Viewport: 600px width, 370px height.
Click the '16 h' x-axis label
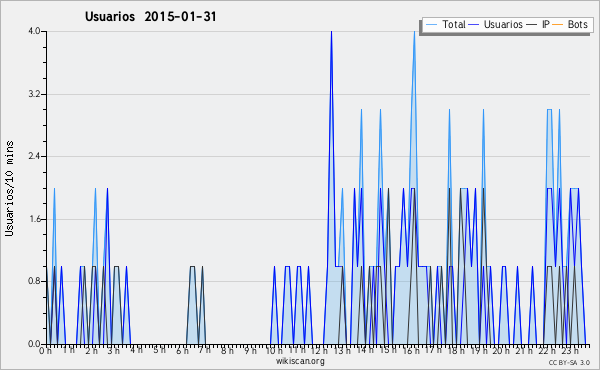coord(411,350)
